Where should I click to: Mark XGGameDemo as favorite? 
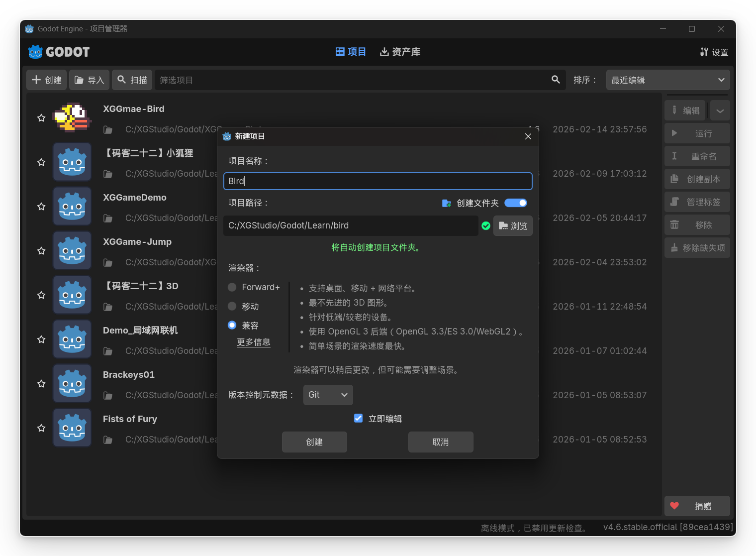(41, 207)
